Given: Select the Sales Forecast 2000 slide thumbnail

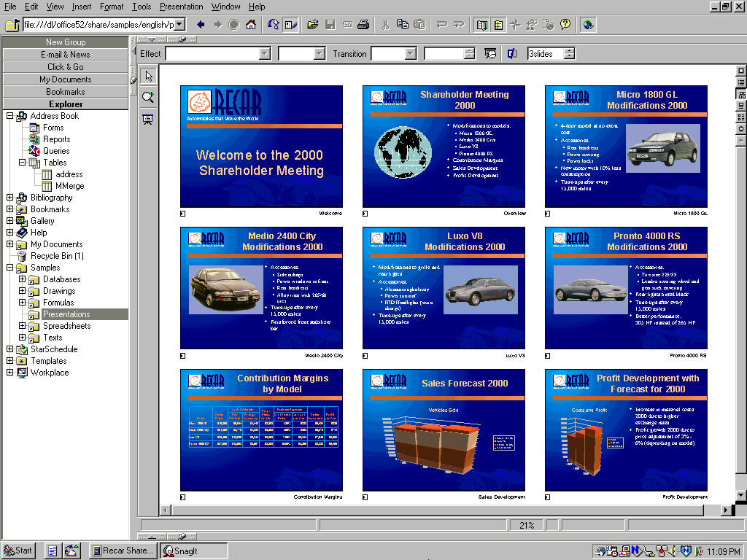Looking at the screenshot, I should (444, 430).
